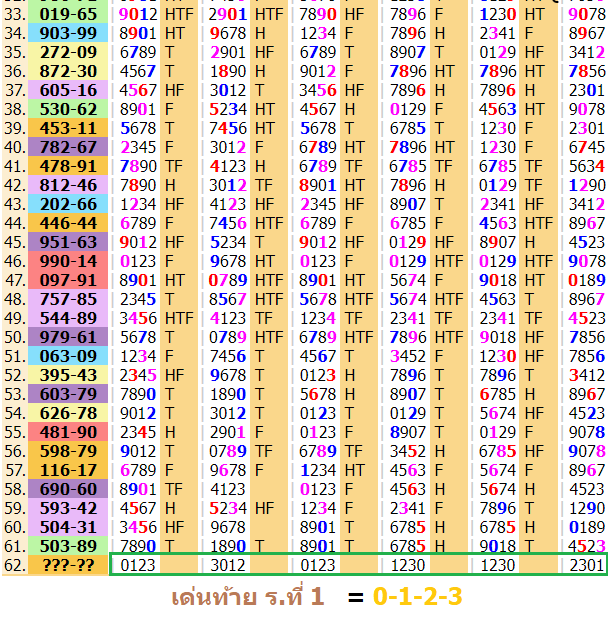The image size is (608, 626).
Task: Click the 504-31 cell in row 60
Action: point(68,527)
